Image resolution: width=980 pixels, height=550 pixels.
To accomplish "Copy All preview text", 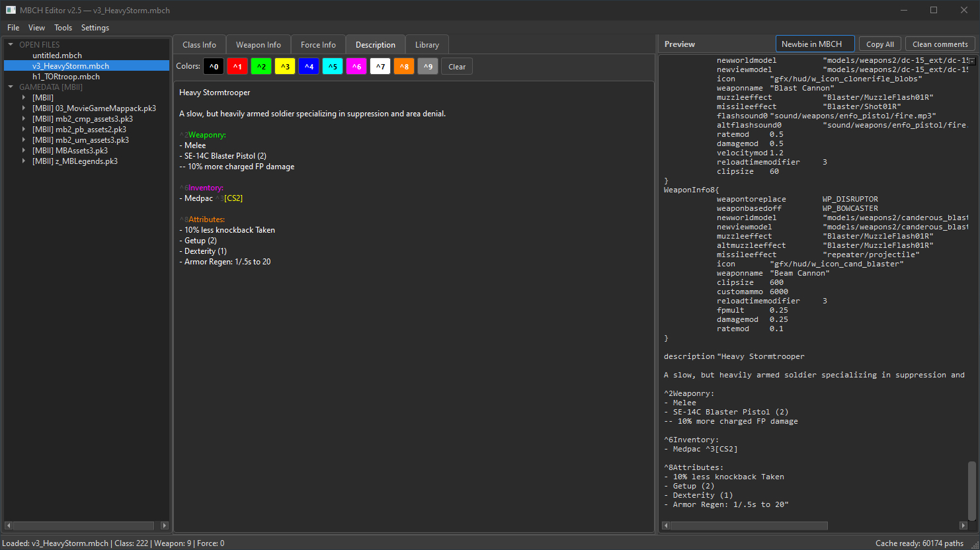I will click(880, 44).
